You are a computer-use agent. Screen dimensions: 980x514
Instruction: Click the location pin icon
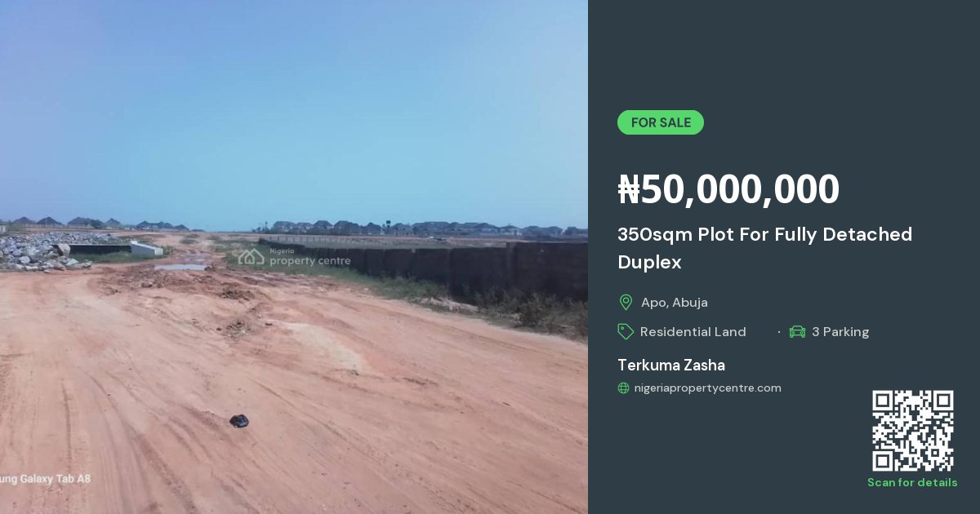626,303
